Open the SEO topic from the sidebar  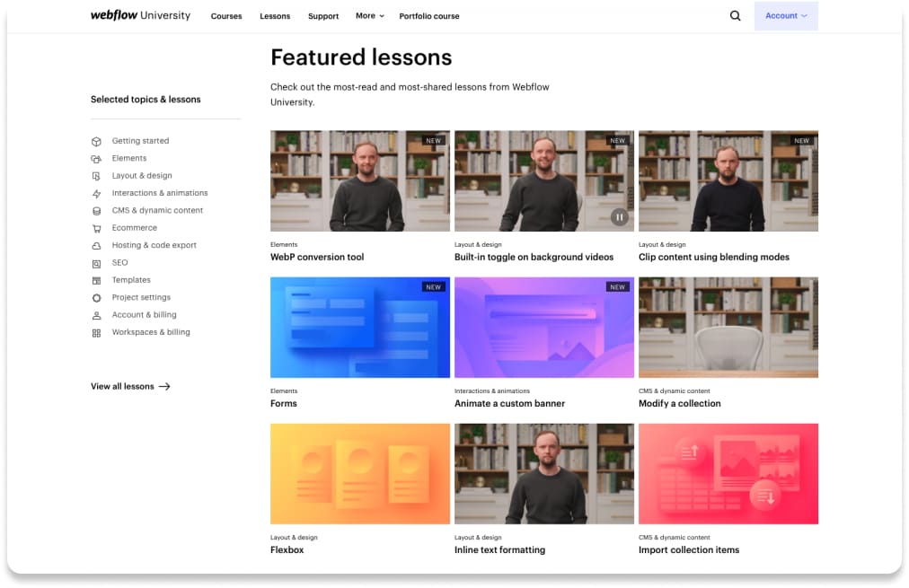[x=119, y=262]
